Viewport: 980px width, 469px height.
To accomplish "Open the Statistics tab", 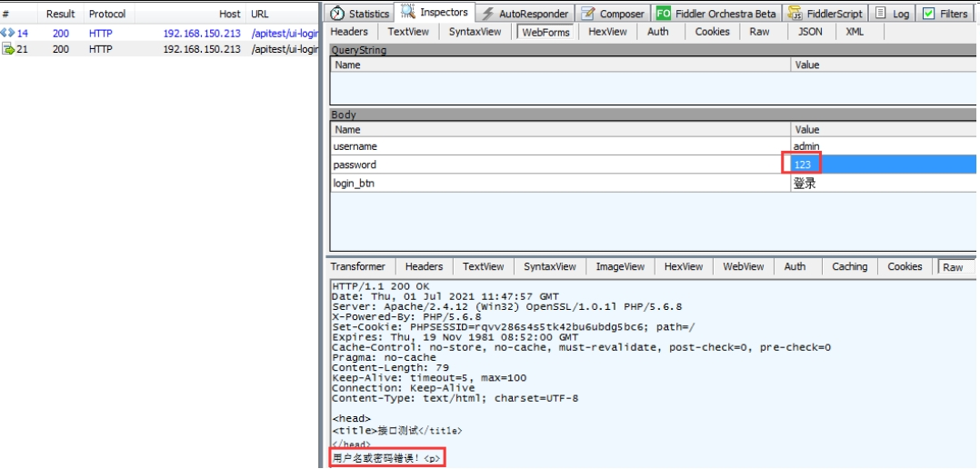I will [x=361, y=13].
